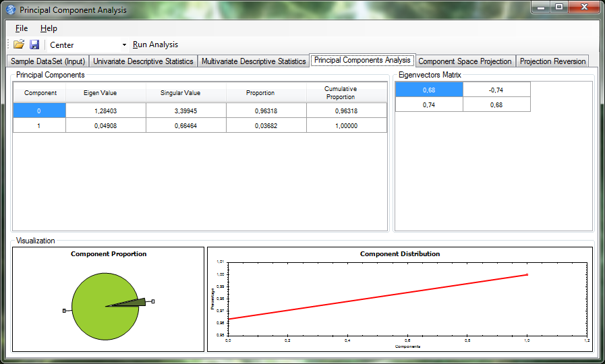Click the red endpoint marker on distribution chart
Screen dimensions: 605x364
pos(527,274)
